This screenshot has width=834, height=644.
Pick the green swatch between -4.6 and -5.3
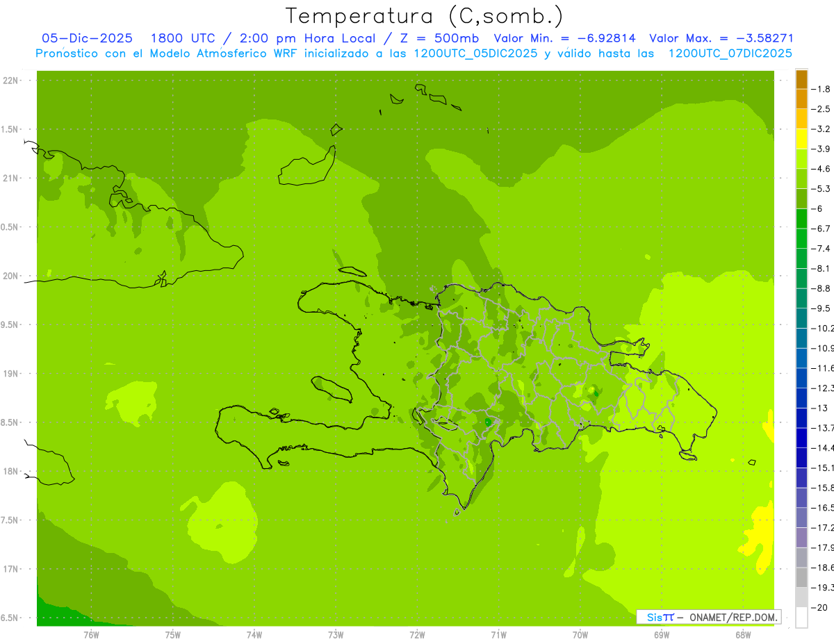pyautogui.click(x=801, y=179)
